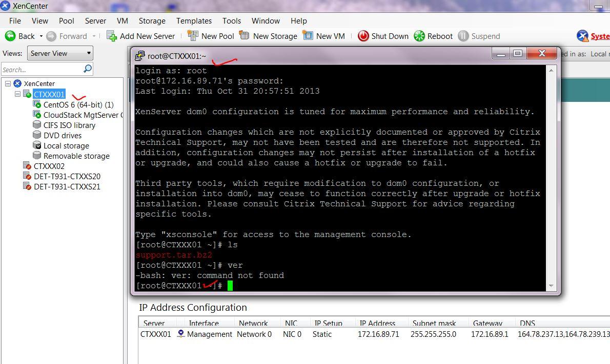The width and height of the screenshot is (610, 364).
Task: Open the Back history dropdown arrow
Action: [41, 36]
